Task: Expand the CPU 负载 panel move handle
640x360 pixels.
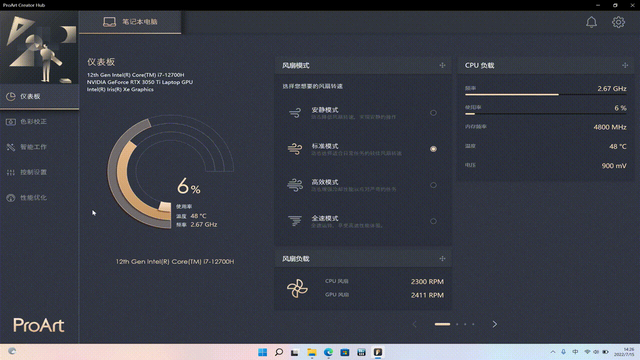Action: point(625,65)
